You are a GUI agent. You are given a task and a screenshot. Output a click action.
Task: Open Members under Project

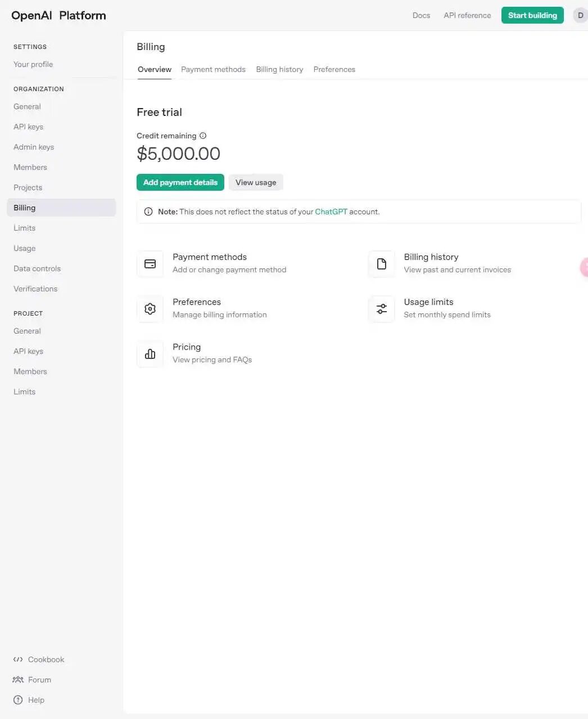pos(30,371)
